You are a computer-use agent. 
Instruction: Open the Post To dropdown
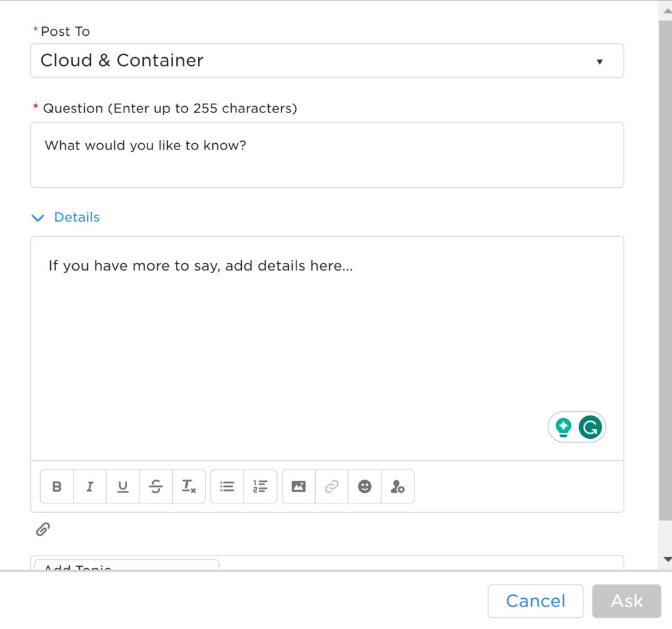(x=327, y=60)
